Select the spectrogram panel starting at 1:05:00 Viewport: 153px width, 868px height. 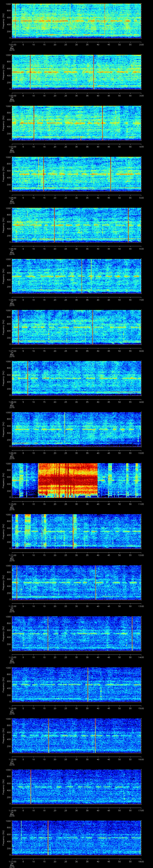pyautogui.click(x=77, y=225)
